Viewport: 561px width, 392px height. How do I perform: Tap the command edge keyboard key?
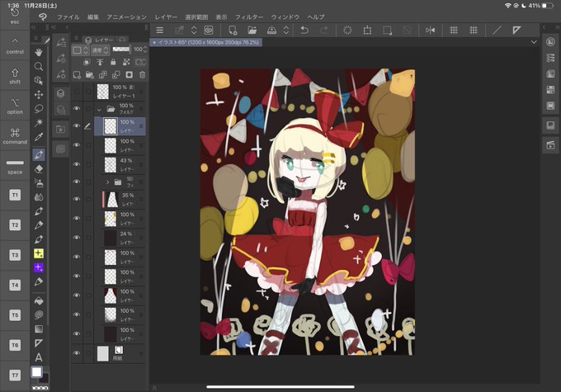(15, 136)
